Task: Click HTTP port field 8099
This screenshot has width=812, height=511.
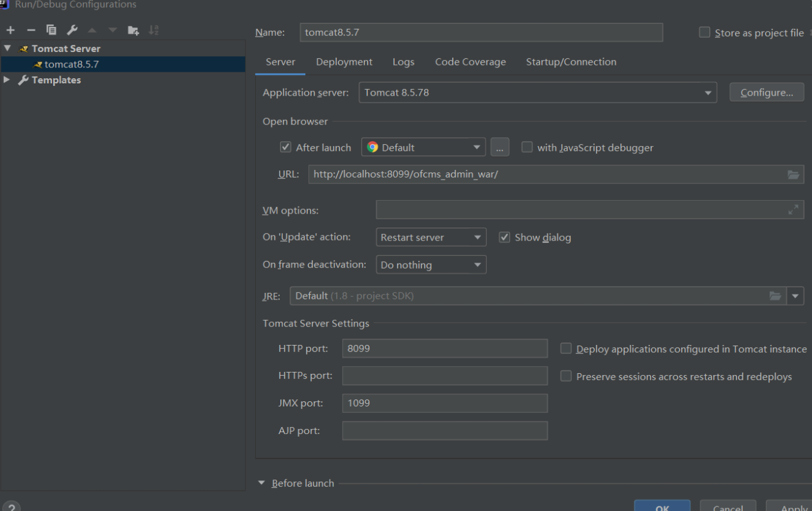Action: [x=445, y=348]
